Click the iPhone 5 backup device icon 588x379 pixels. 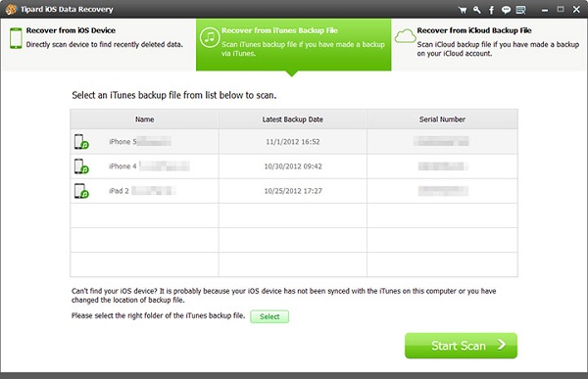click(81, 142)
